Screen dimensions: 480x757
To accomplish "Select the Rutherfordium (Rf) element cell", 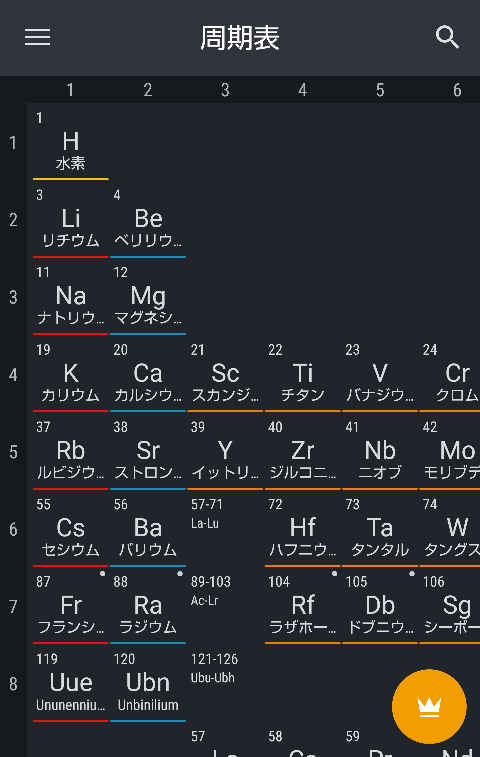I will [303, 608].
